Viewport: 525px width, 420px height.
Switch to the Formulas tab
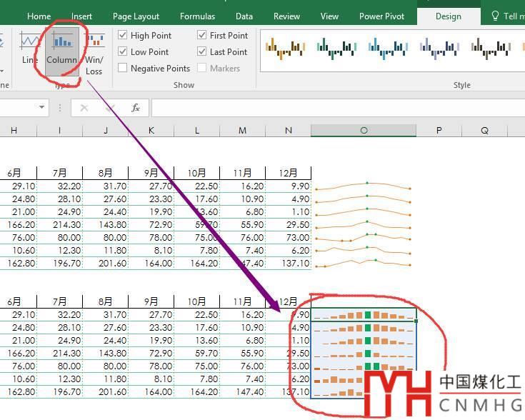click(x=197, y=16)
